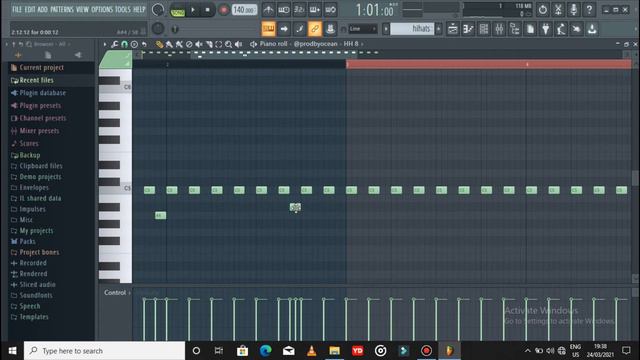640x360 pixels.
Task: Open the browser view icon
Action: [x=515, y=29]
